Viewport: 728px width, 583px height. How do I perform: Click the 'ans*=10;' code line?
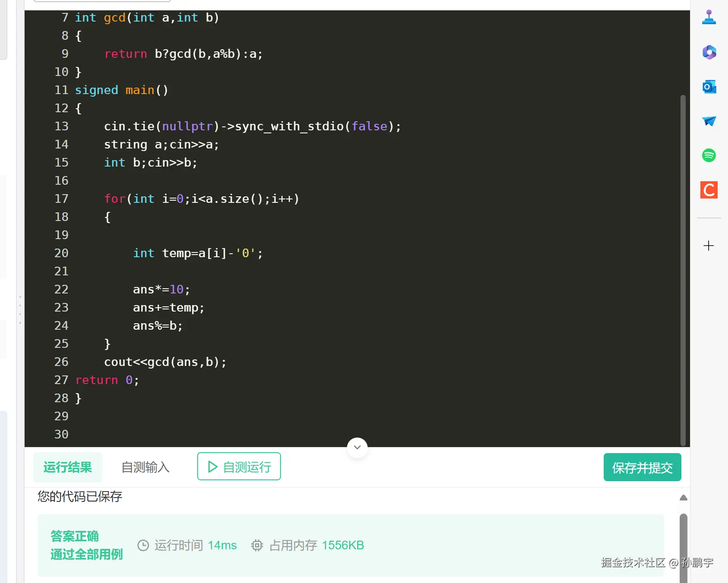(x=161, y=290)
